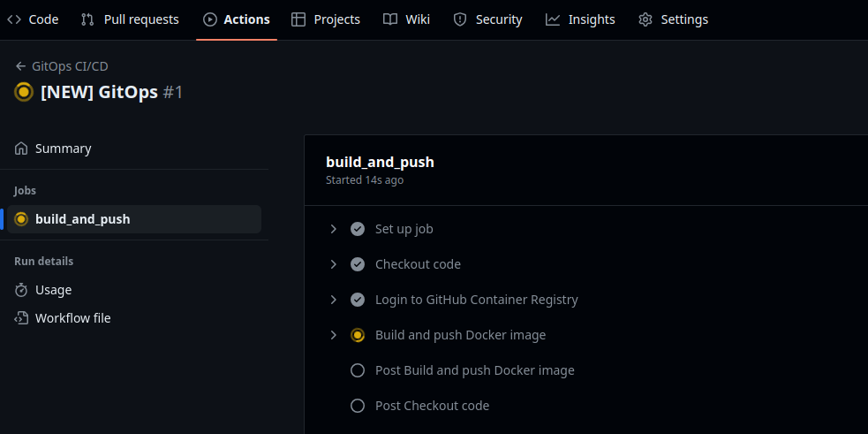
Task: Click the 'Started 14s ago' text
Action: tap(365, 180)
